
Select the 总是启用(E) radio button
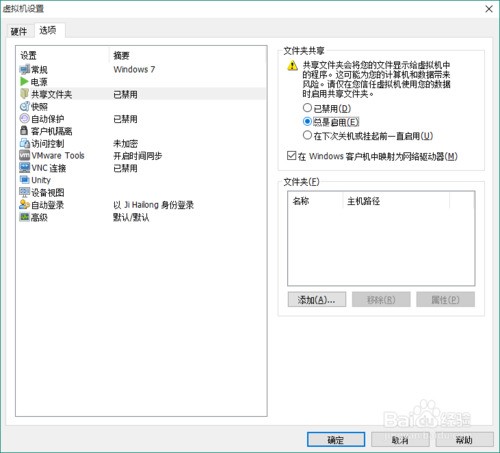(x=307, y=122)
